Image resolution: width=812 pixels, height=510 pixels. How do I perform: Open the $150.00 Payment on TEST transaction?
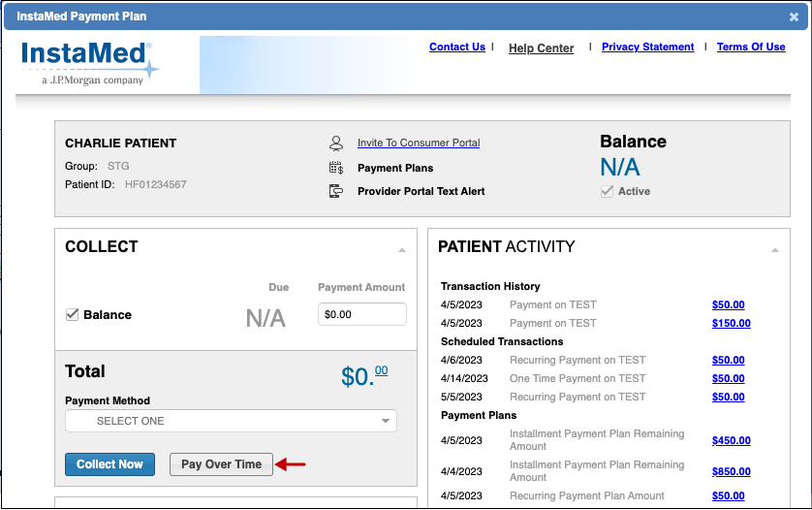tap(732, 324)
